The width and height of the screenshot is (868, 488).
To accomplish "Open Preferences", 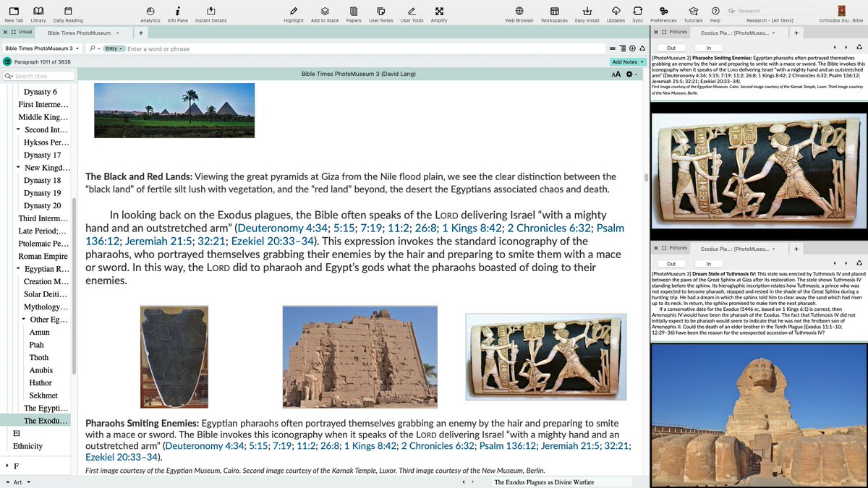I will click(x=663, y=14).
